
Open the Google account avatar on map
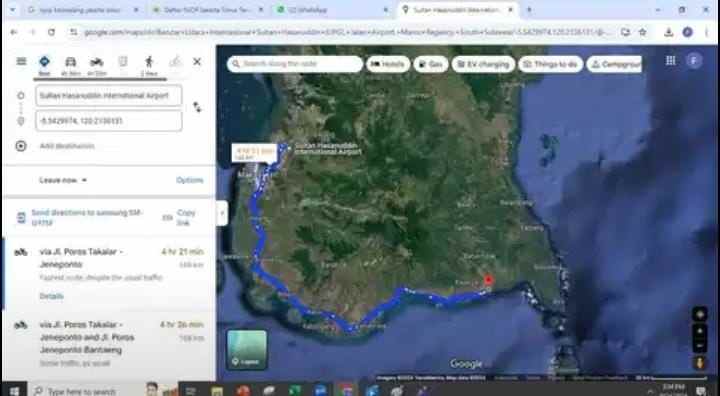click(x=694, y=61)
